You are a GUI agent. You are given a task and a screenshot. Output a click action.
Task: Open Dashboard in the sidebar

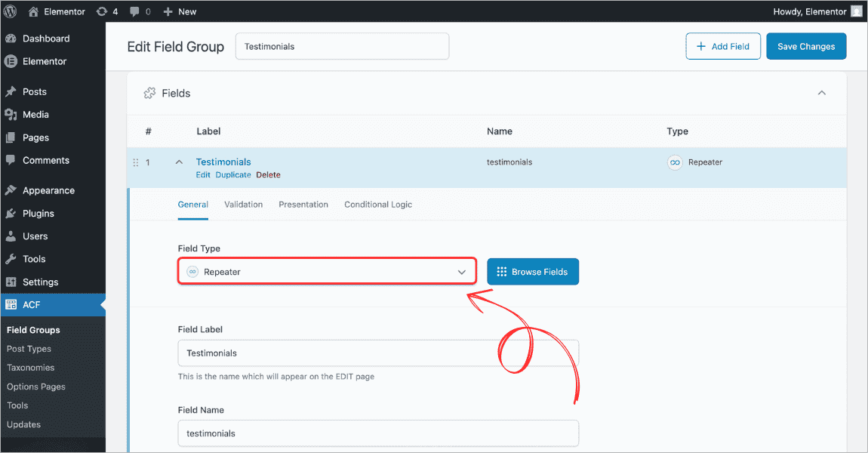pyautogui.click(x=53, y=39)
